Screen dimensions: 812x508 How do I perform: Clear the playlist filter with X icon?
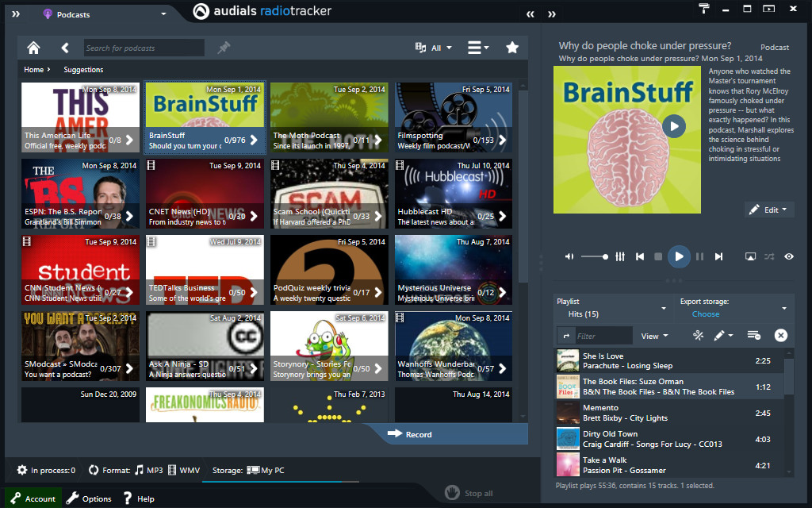point(781,336)
